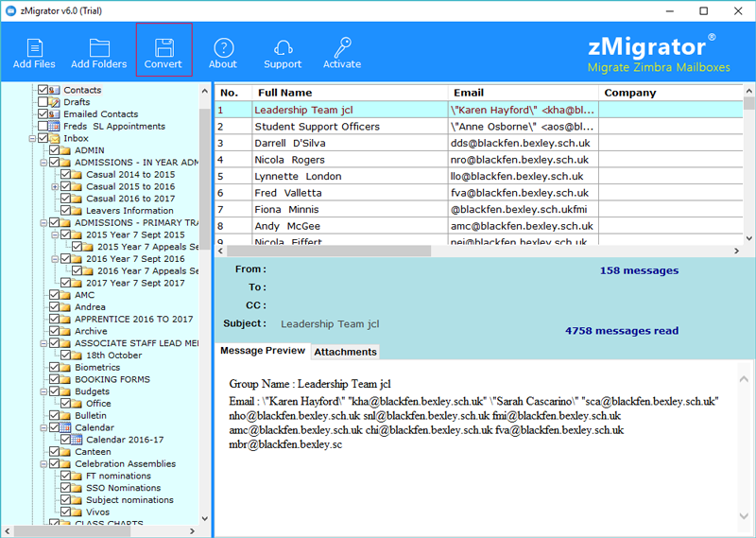Open the About question-mark icon
The width and height of the screenshot is (756, 538).
click(x=223, y=48)
